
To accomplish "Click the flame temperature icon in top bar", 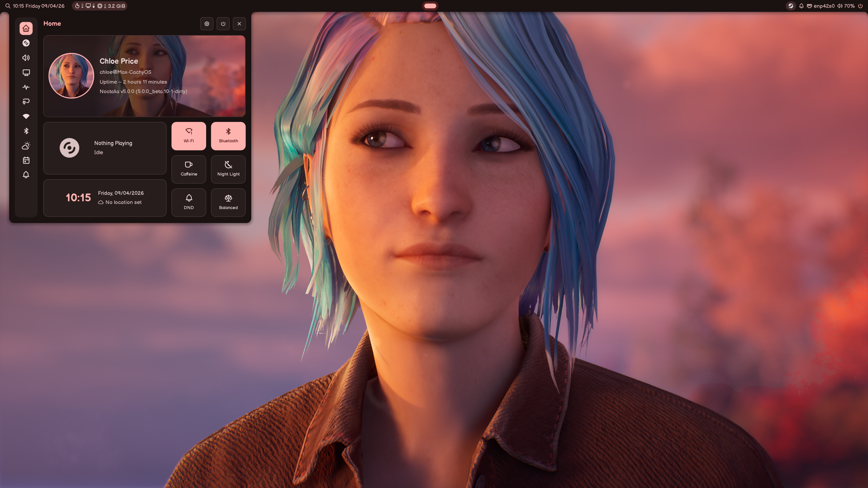I will [x=77, y=6].
